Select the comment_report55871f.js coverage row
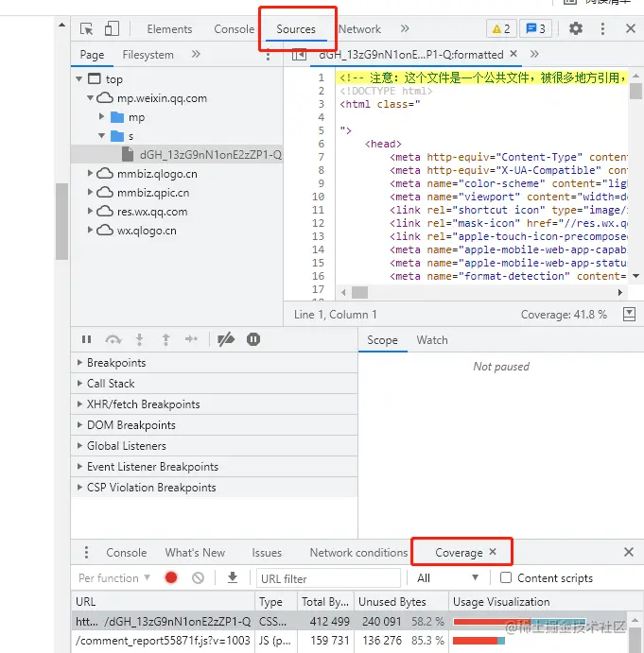This screenshot has height=653, width=644. pos(349,641)
